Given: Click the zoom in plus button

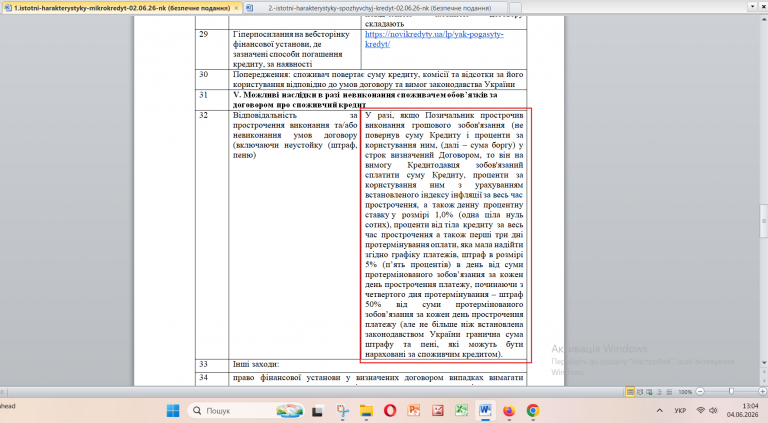Looking at the screenshot, I should [762, 392].
